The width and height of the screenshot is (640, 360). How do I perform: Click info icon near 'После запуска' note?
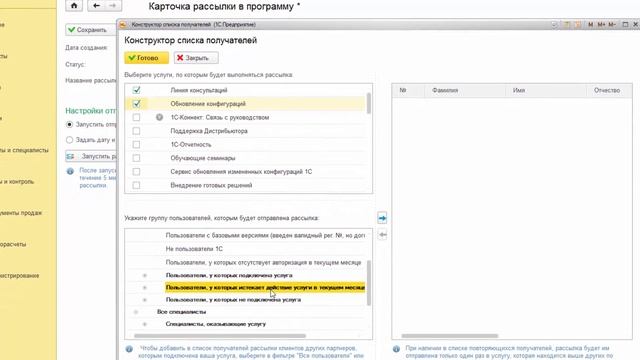pyautogui.click(x=70, y=171)
